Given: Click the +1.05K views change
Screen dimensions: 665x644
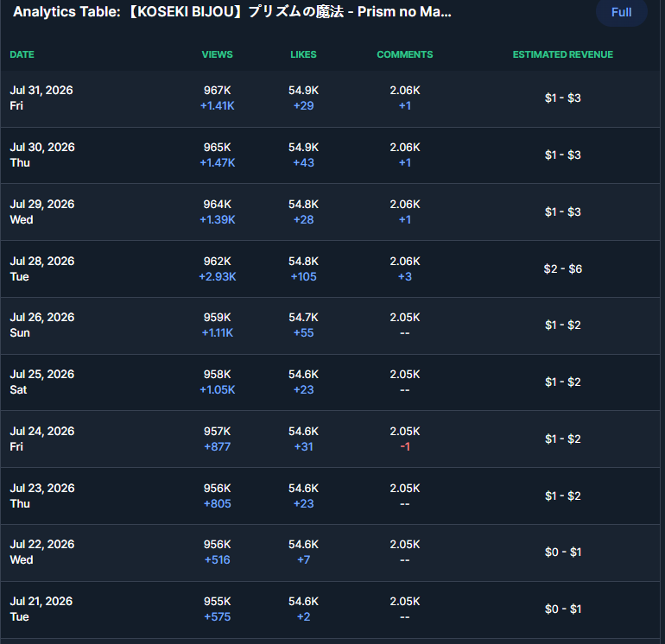Looking at the screenshot, I should coord(217,389).
